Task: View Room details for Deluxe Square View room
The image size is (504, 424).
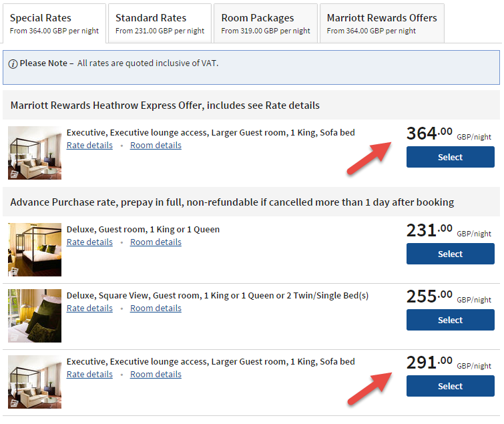Action: click(156, 308)
